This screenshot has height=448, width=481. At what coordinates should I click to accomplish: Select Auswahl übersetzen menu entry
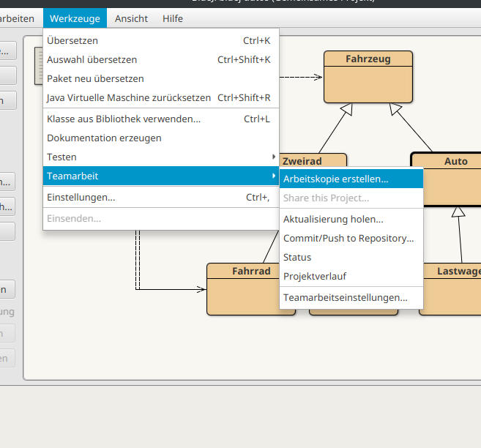point(161,59)
